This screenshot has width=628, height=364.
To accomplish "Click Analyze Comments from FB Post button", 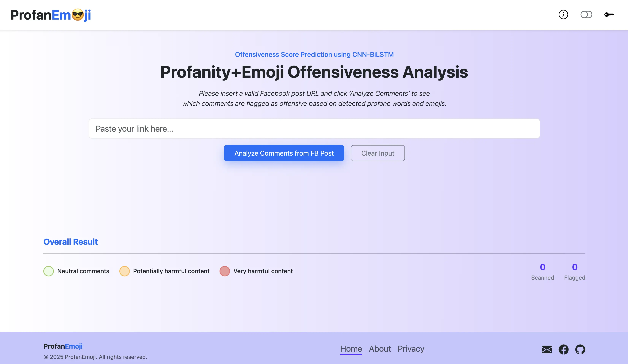I will tap(284, 153).
